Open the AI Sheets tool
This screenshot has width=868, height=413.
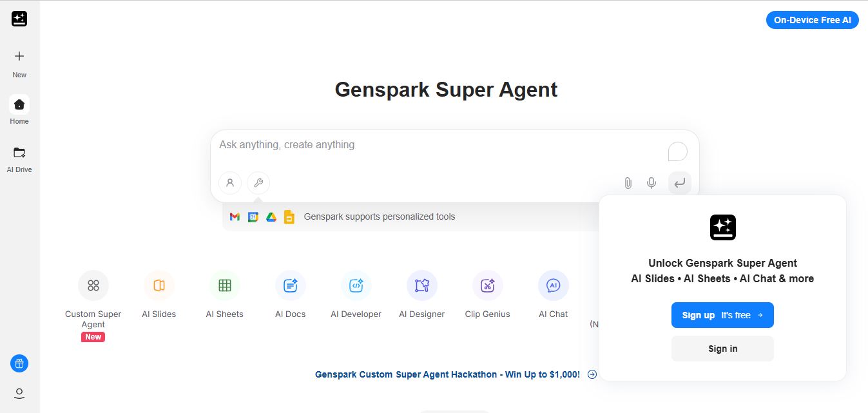point(224,285)
